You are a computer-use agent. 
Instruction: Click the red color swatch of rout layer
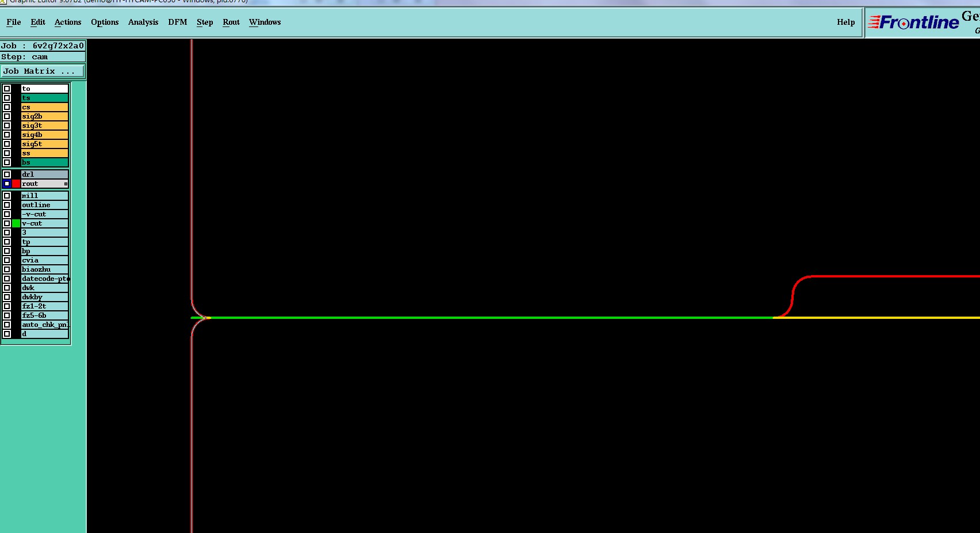(16, 184)
